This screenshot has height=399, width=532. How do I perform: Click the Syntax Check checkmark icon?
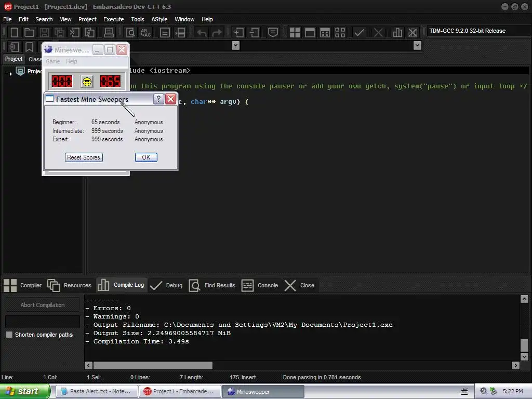[x=359, y=33]
